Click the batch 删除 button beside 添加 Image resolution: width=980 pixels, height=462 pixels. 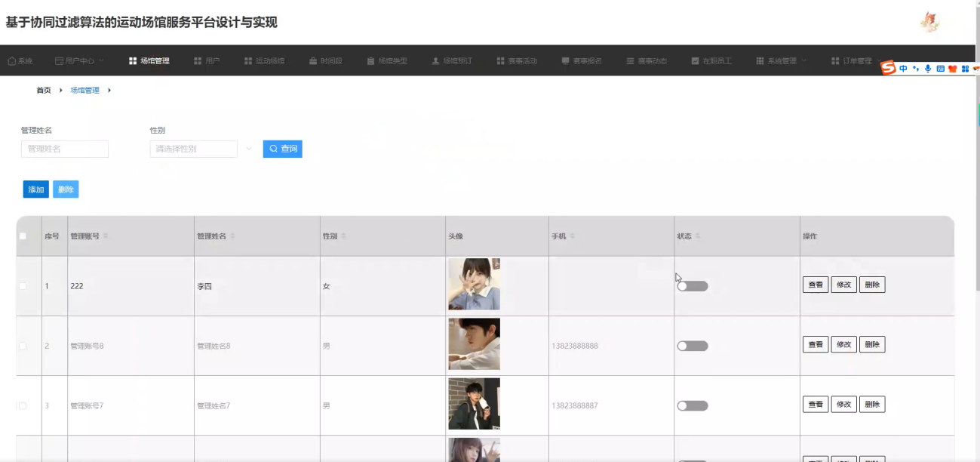coord(66,189)
